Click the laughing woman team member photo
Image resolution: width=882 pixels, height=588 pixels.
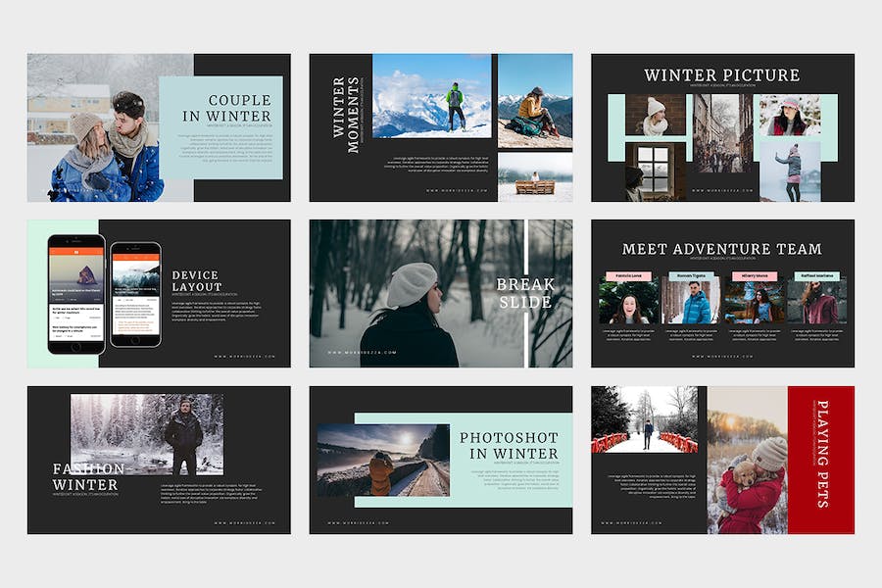point(629,302)
